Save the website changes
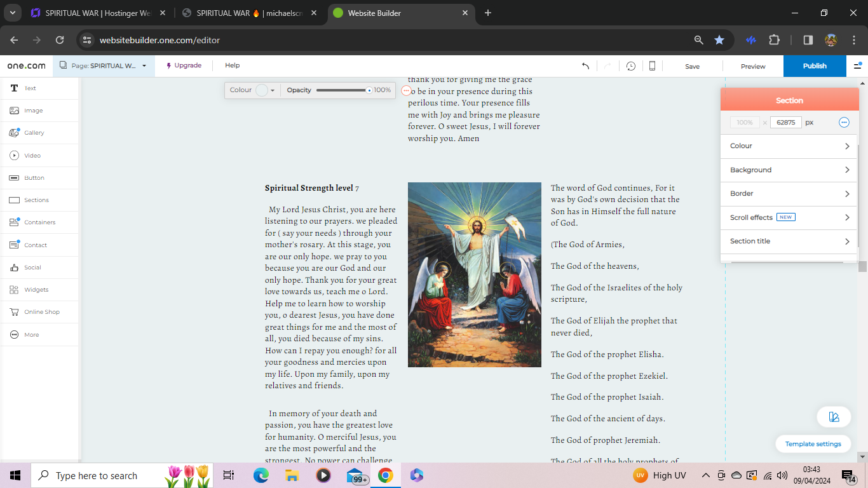The width and height of the screenshot is (868, 488). pyautogui.click(x=692, y=66)
